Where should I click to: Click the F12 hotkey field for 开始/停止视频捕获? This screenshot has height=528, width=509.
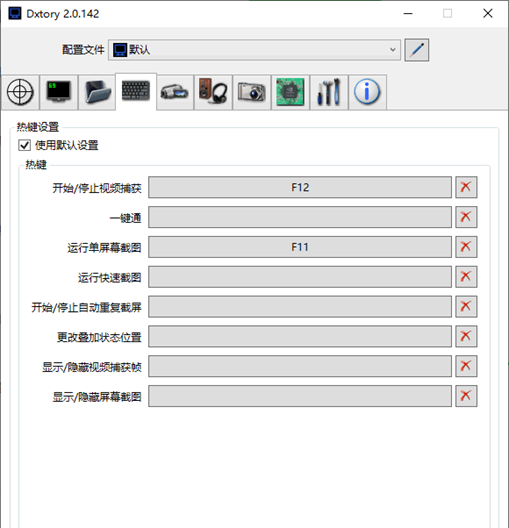click(x=300, y=187)
